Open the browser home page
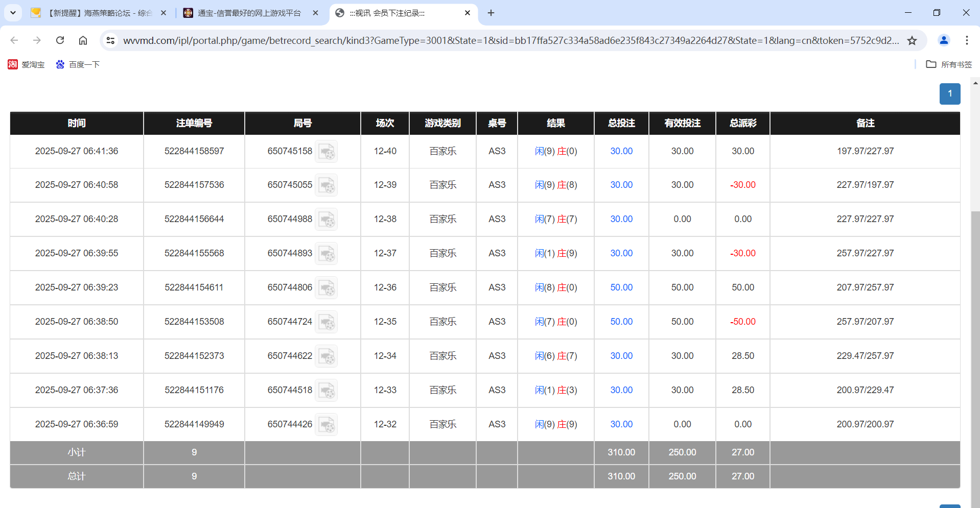Screen dimensions: 980x508 click(83, 40)
